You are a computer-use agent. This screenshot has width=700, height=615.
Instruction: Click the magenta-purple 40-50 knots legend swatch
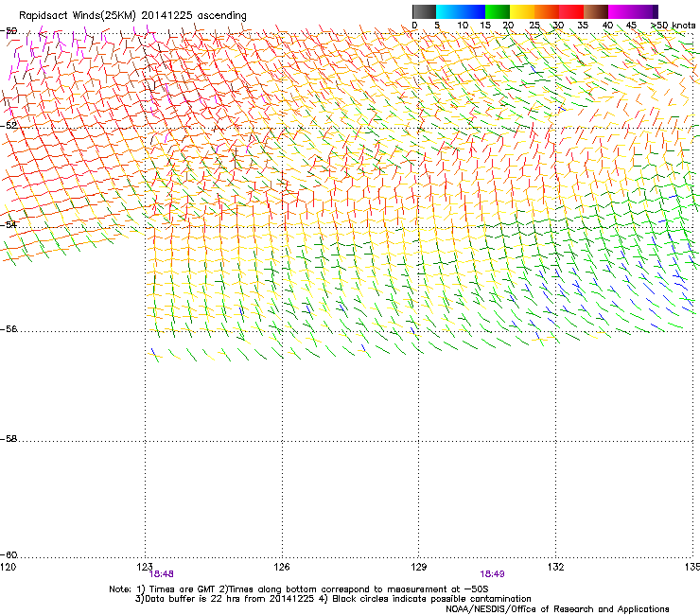[x=633, y=11]
